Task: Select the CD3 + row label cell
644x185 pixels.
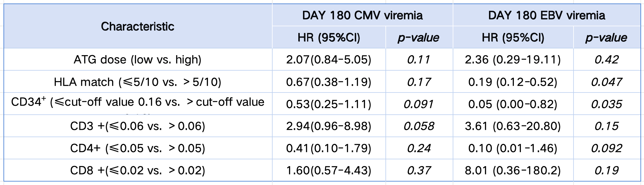Action: [x=137, y=126]
